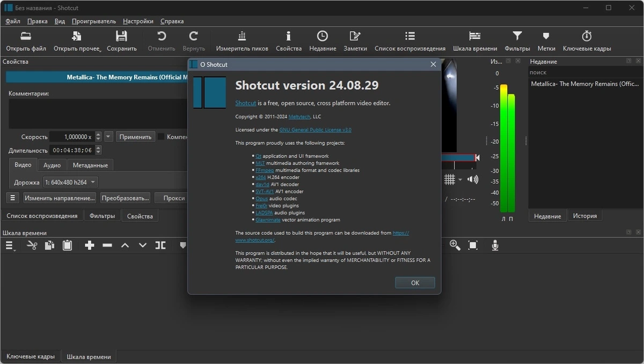Click the split at playhead icon

point(160,245)
